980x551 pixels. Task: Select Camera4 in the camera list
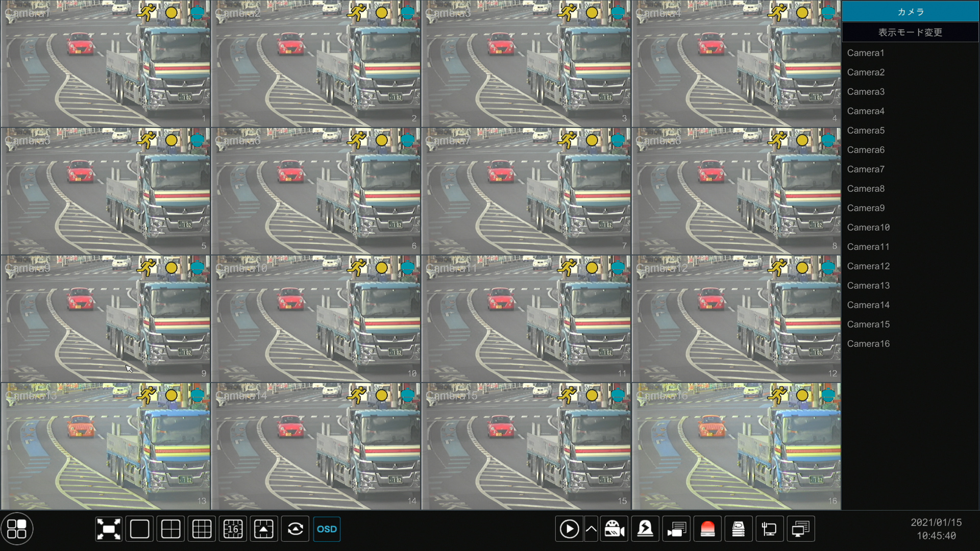point(911,111)
